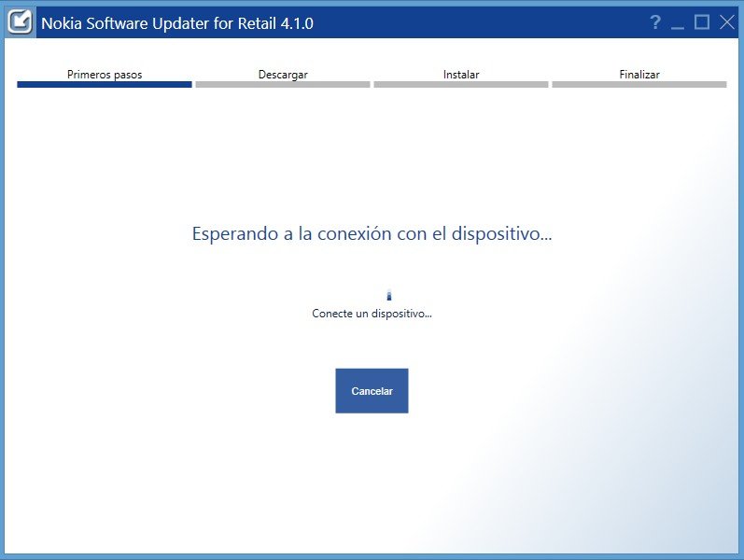
Task: Click the text 'Esperando a la conexión con el dispositivo...'
Action: [x=372, y=233]
